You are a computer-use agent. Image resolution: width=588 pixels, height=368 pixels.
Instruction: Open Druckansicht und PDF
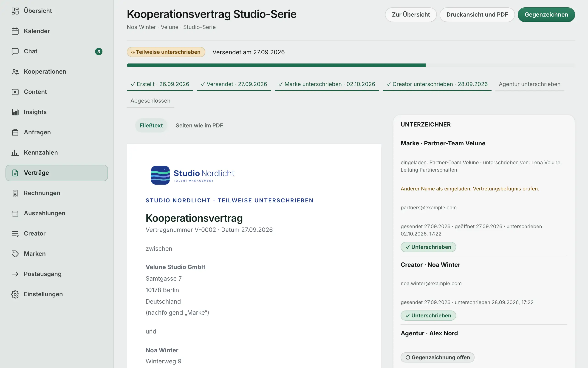[477, 14]
